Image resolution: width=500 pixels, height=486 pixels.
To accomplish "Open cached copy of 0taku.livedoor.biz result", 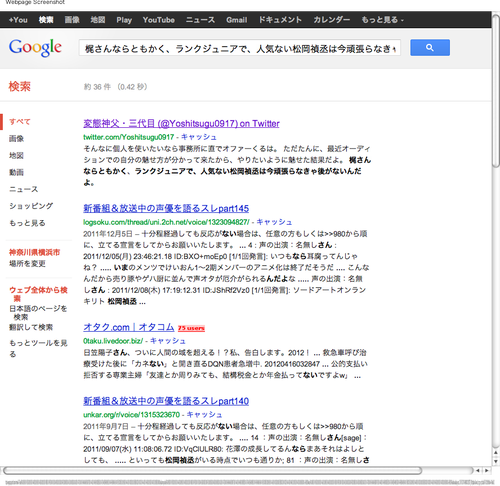I will (x=168, y=341).
